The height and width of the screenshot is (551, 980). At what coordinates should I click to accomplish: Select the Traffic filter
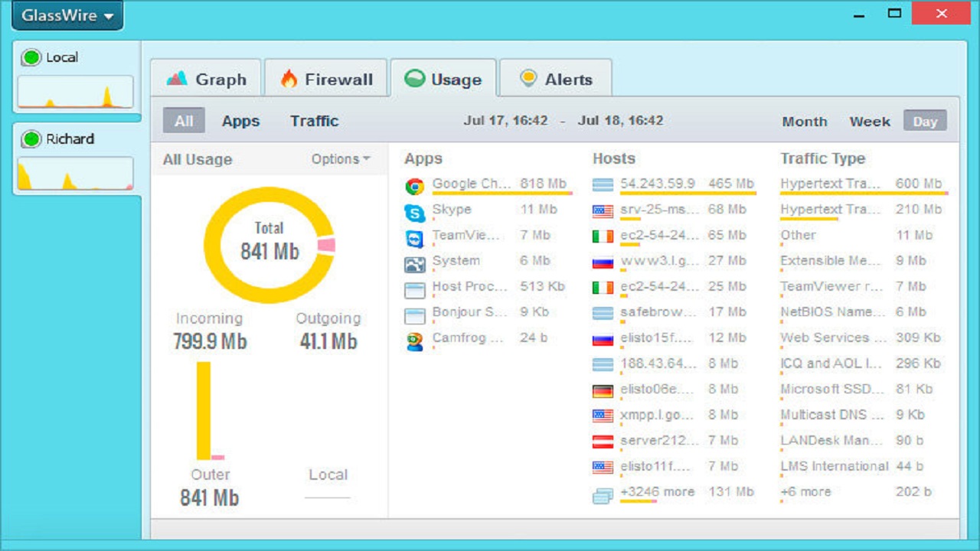click(x=314, y=121)
